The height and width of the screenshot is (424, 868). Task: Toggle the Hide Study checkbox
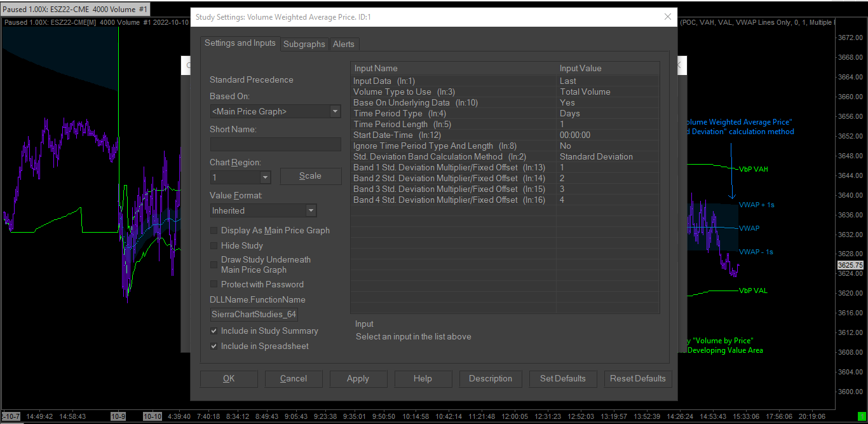pyautogui.click(x=214, y=245)
